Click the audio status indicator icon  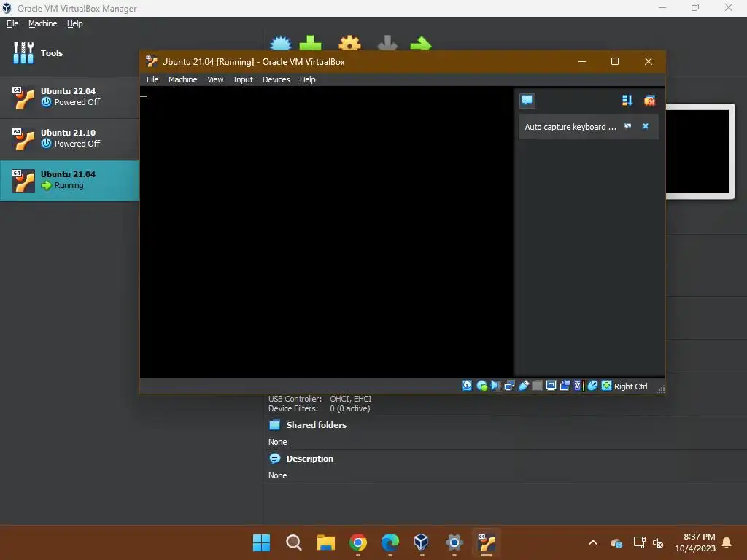[495, 386]
